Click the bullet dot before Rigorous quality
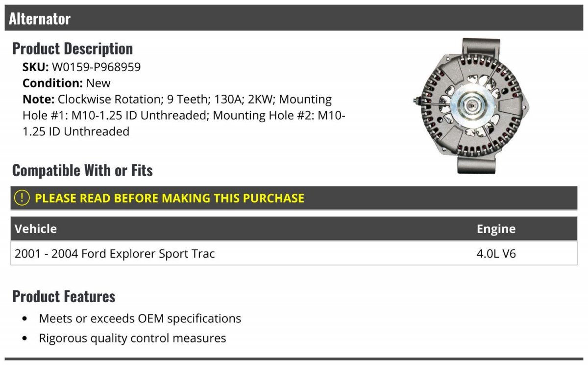The width and height of the screenshot is (588, 365). 25,339
